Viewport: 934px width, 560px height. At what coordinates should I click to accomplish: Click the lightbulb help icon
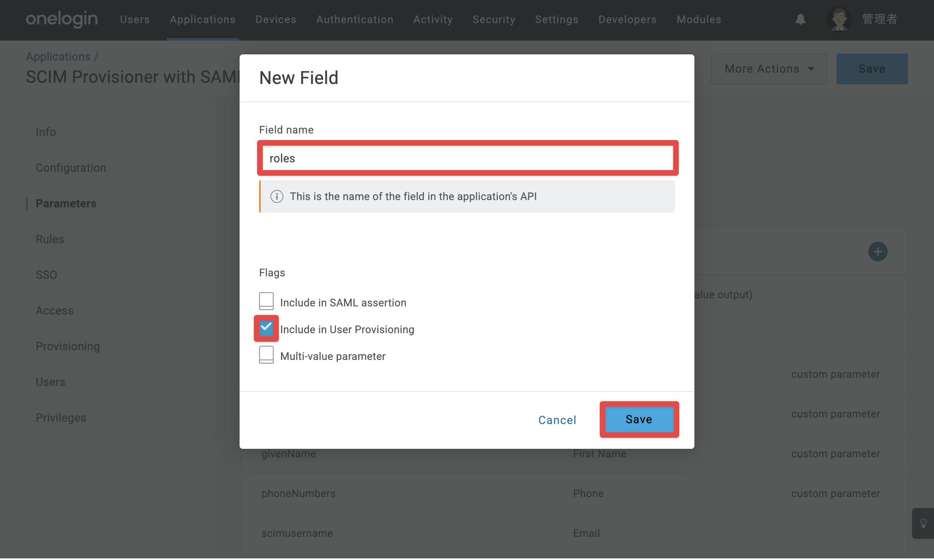pos(923,523)
